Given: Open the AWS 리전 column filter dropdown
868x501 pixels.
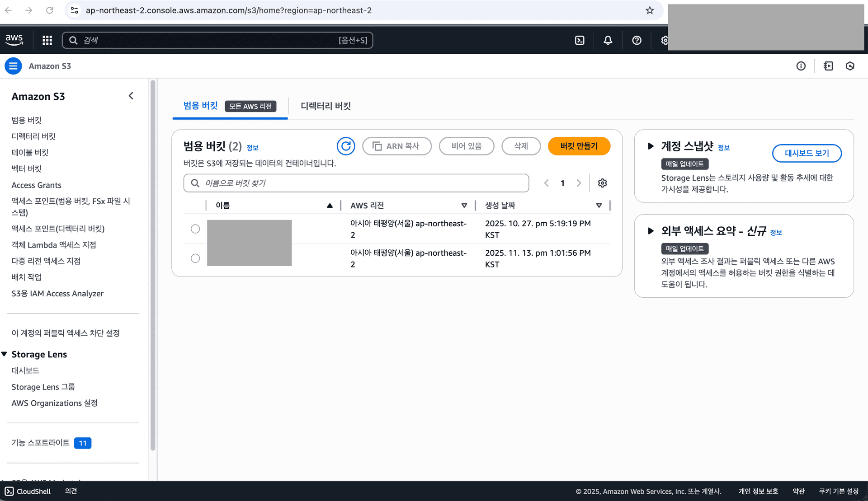Looking at the screenshot, I should click(465, 205).
